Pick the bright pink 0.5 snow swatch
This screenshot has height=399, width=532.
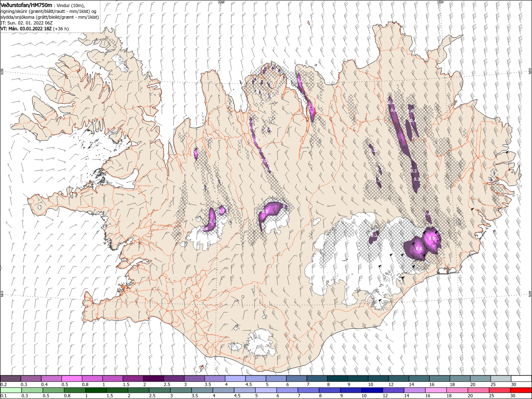[71, 379]
